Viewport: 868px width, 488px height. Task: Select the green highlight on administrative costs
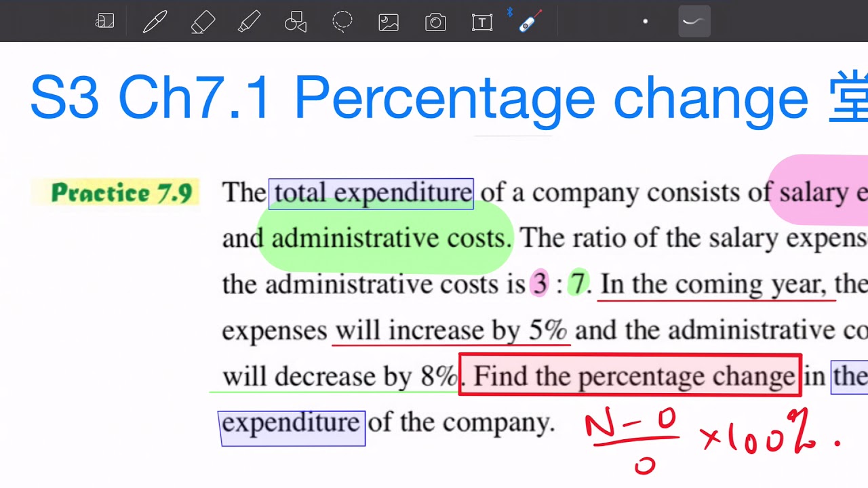click(384, 239)
